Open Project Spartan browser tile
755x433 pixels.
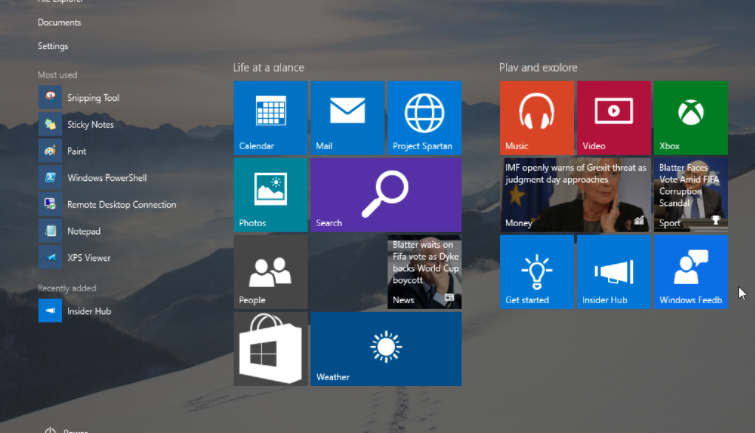[424, 118]
